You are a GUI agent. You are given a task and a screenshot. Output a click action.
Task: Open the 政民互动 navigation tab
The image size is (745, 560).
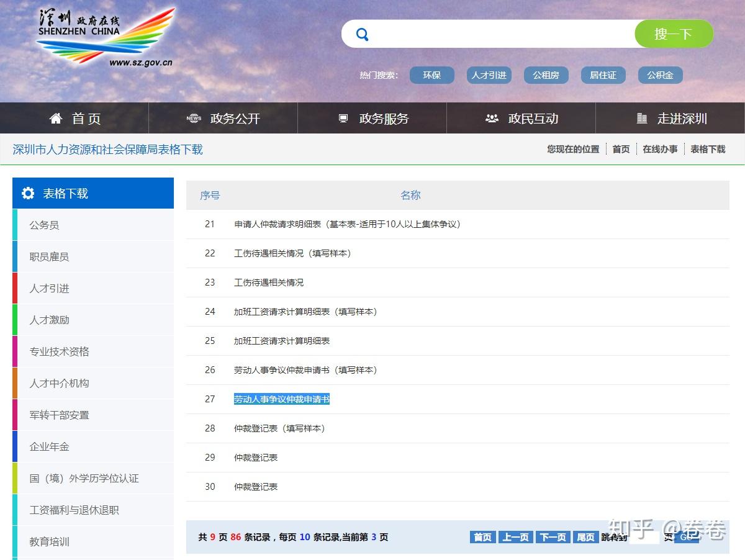(x=521, y=118)
